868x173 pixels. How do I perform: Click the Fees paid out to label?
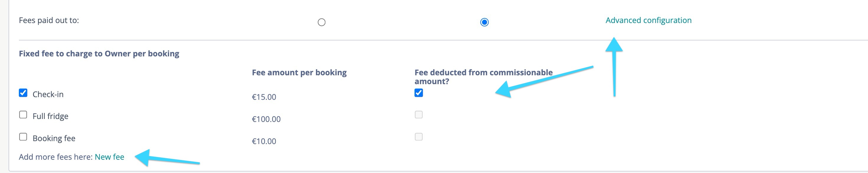(49, 20)
